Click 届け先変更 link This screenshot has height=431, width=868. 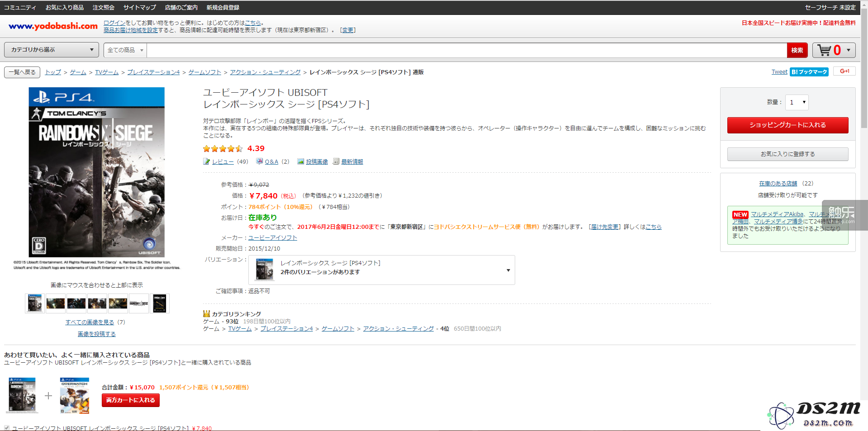pos(605,227)
